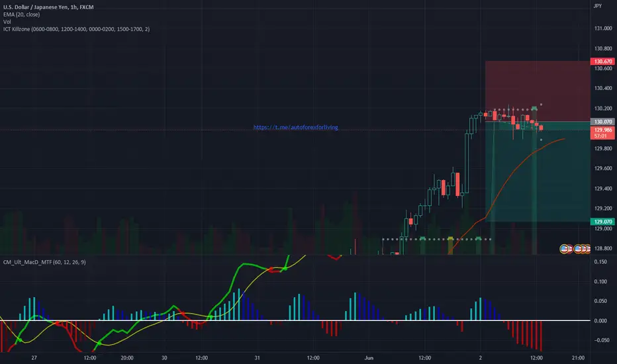This screenshot has width=617, height=364.
Task: Click the 129.800 price axis value
Action: [x=603, y=148]
